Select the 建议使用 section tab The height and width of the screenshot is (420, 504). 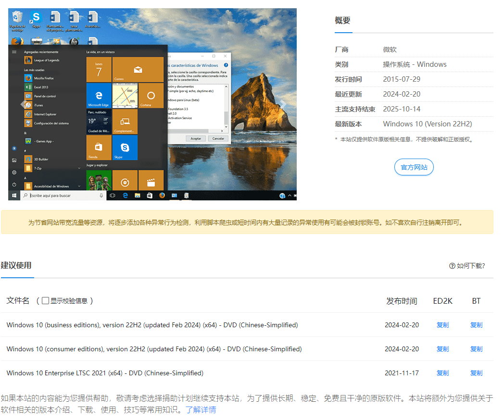pyautogui.click(x=16, y=266)
